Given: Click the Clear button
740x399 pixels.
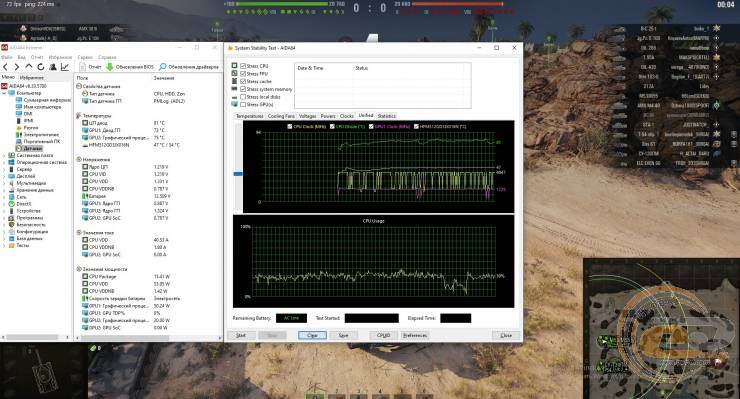Looking at the screenshot, I should [x=312, y=335].
